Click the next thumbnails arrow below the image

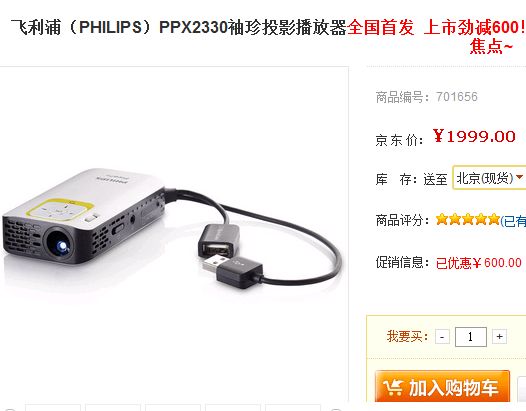(x=335, y=409)
